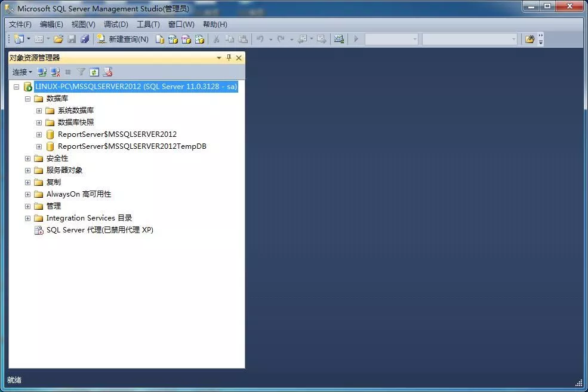The image size is (588, 392).
Task: Collapse the LINUX-PC\MSSQLSERVER2012 server node
Action: [16, 87]
